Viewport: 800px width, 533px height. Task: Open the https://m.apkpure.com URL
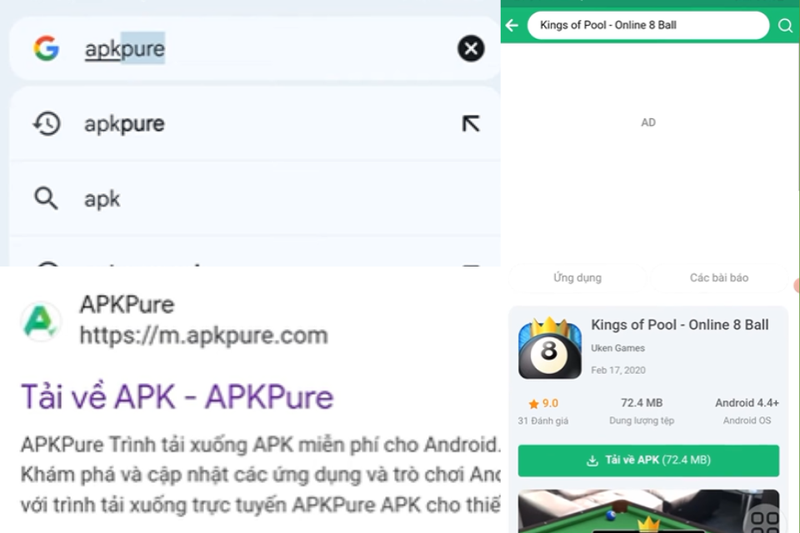204,336
